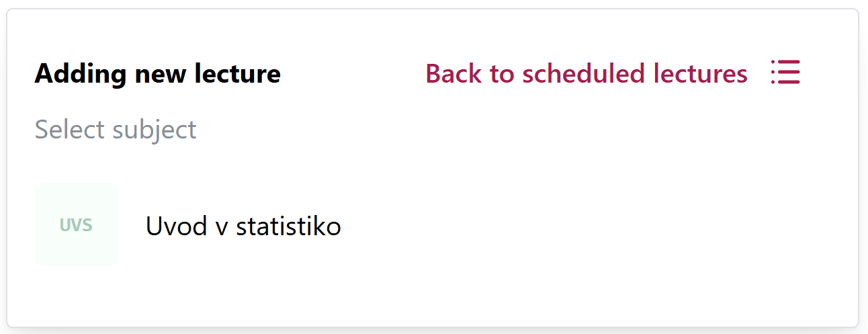868x334 pixels.
Task: Pick Uvod v statistiko from the subject list
Action: (x=243, y=226)
